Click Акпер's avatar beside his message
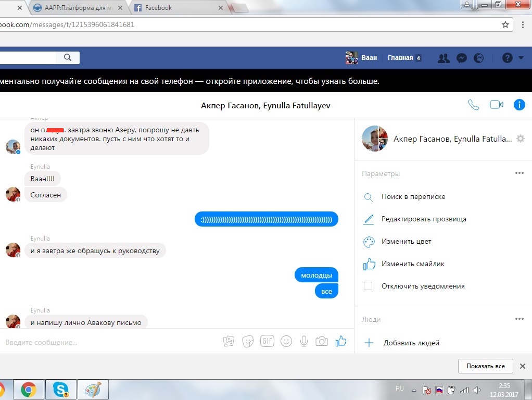This screenshot has width=532, height=400. [13, 147]
